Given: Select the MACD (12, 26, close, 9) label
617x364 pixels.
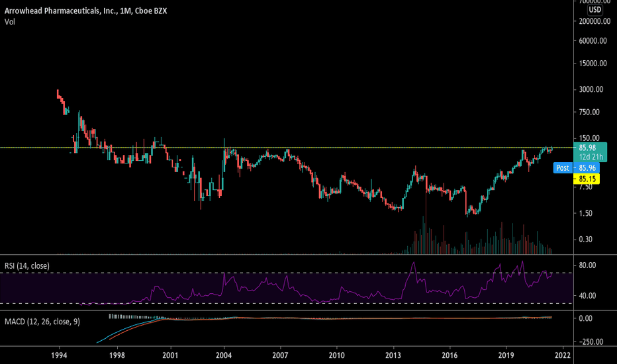Looking at the screenshot, I should [x=42, y=322].
